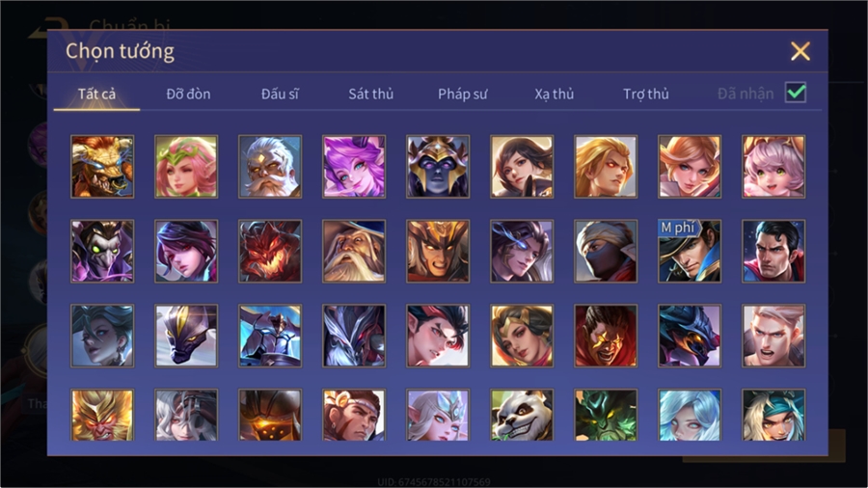This screenshot has height=488, width=868.
Task: Select the panda hero portrait
Action: pos(522,415)
